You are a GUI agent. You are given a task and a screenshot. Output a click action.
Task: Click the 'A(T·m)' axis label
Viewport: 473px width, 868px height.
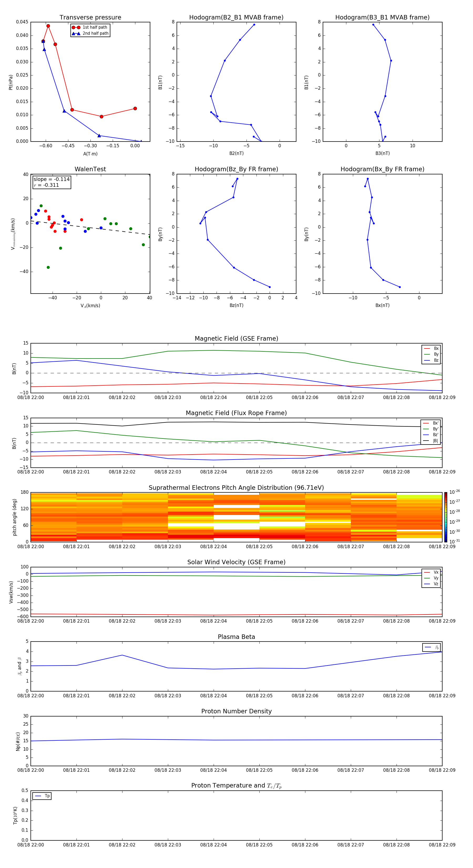click(90, 154)
